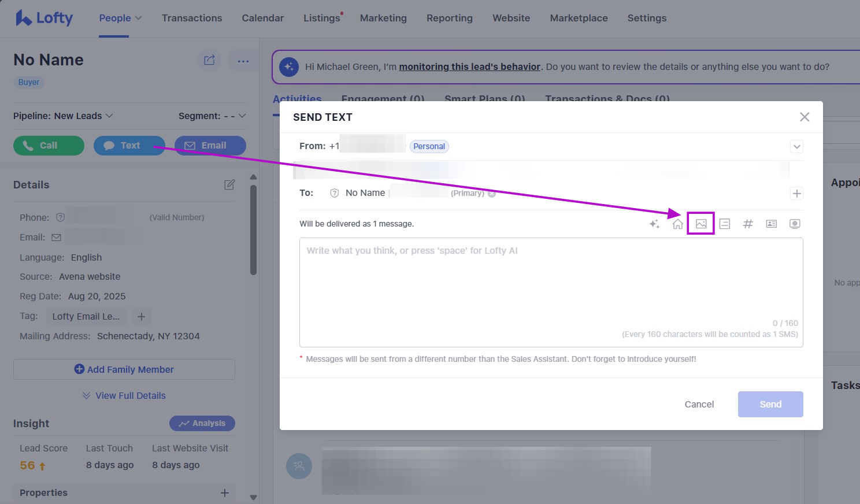Select the screen-share globe icon
This screenshot has width=860, height=504.
click(x=795, y=224)
